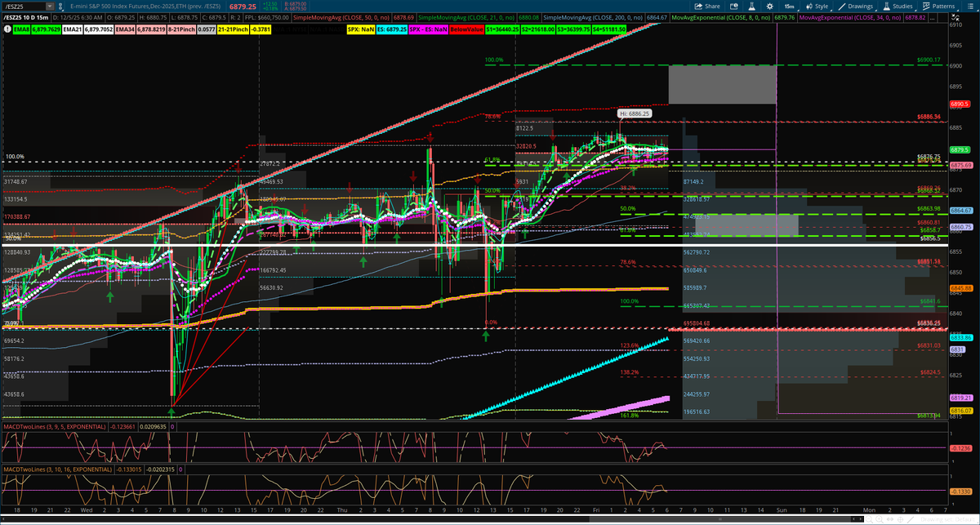980x525 pixels.
Task: Click the -0.1330 MACD value bubble
Action: point(960,491)
